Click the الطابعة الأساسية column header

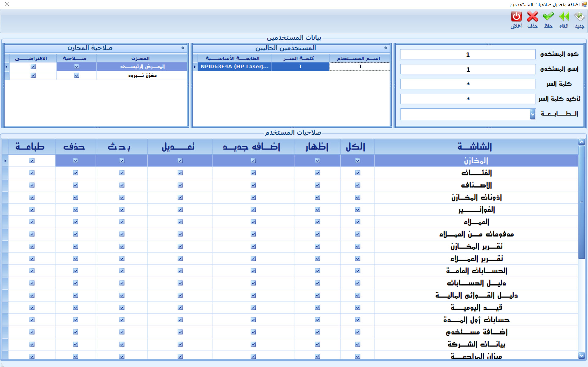click(234, 58)
